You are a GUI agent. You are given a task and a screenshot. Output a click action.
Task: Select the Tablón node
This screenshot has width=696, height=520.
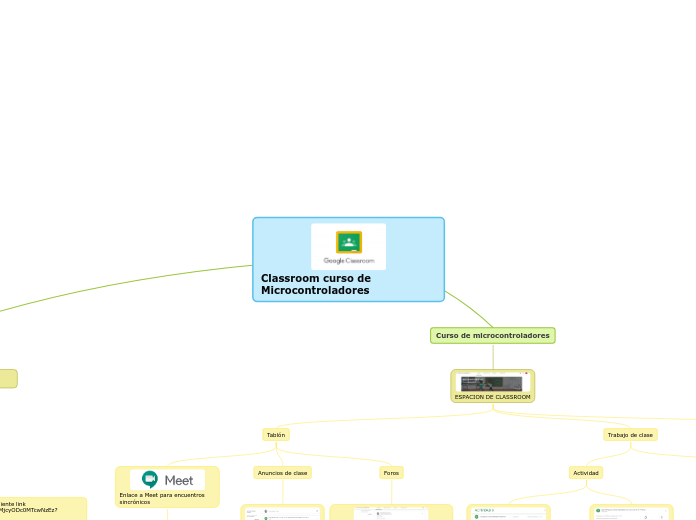coord(276,435)
